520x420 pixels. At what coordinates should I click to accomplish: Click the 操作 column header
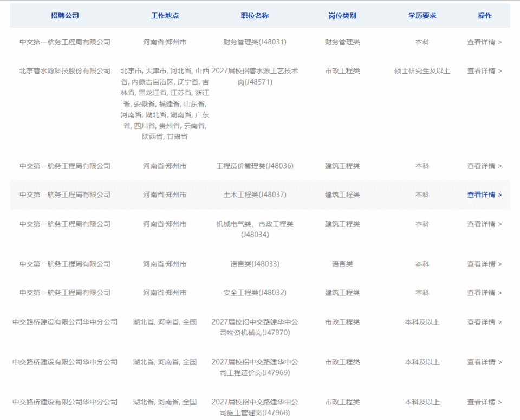[x=484, y=16]
